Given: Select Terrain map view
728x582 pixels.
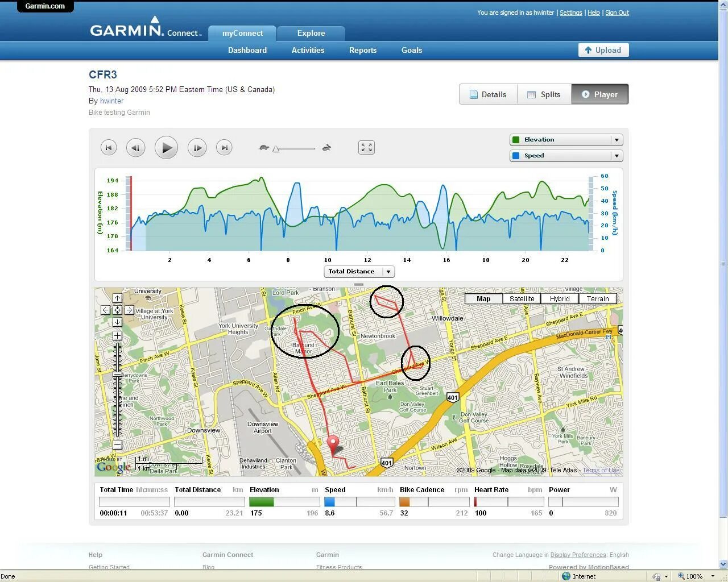Looking at the screenshot, I should click(x=598, y=298).
